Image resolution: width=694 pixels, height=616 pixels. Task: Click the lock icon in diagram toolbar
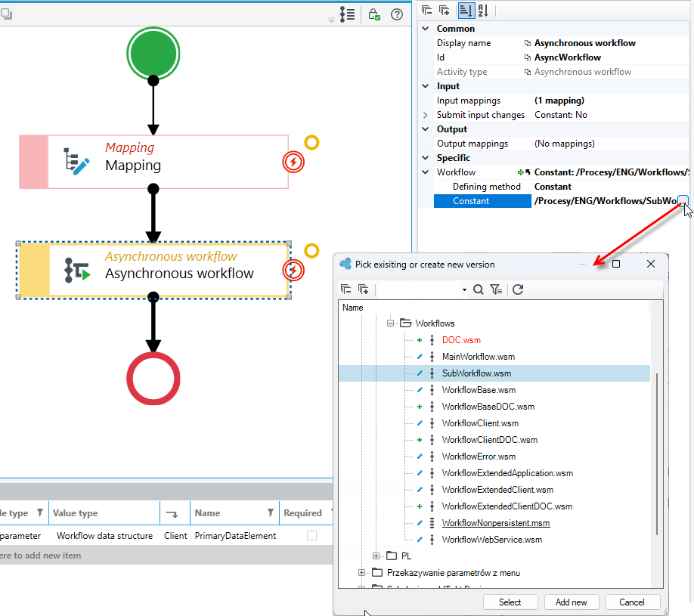pyautogui.click(x=374, y=14)
